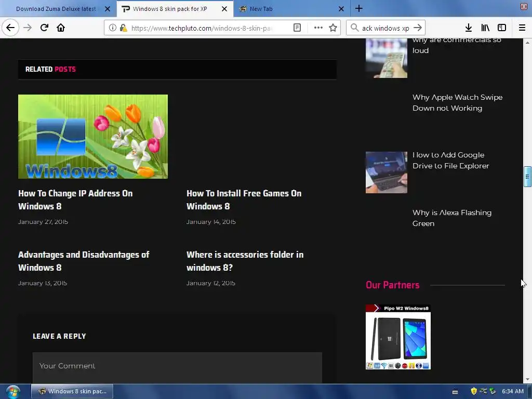Click January 13, 2015 date text
The height and width of the screenshot is (399, 532).
(43, 283)
